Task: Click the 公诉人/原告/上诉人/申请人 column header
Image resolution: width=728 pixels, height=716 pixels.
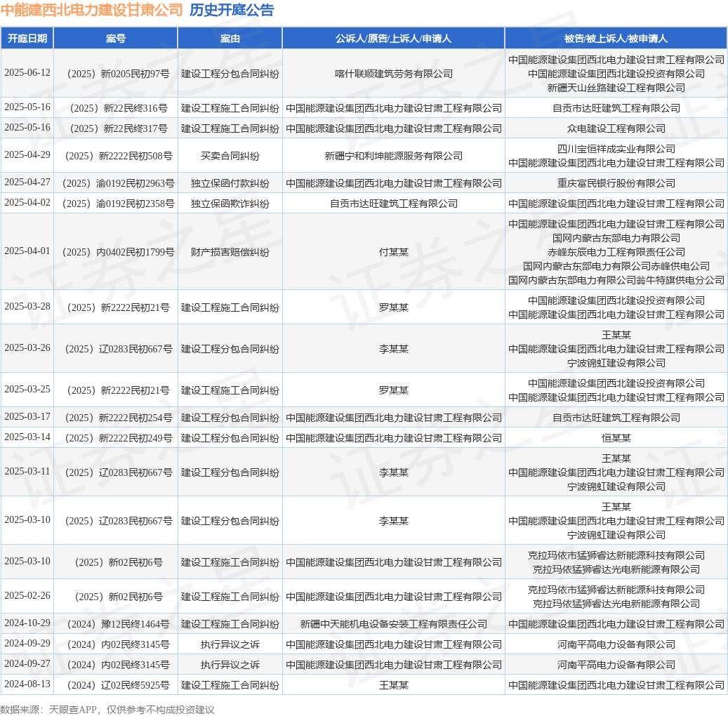Action: pyautogui.click(x=393, y=39)
